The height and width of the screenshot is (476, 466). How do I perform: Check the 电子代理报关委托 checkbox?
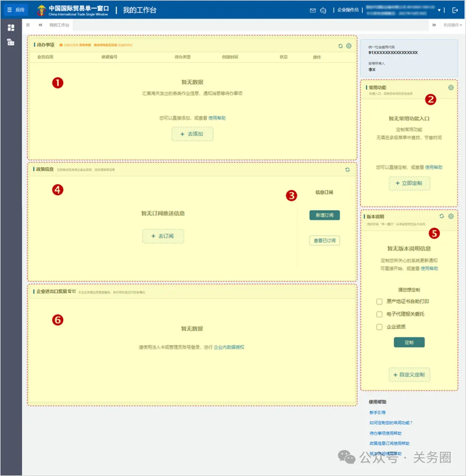click(x=379, y=314)
